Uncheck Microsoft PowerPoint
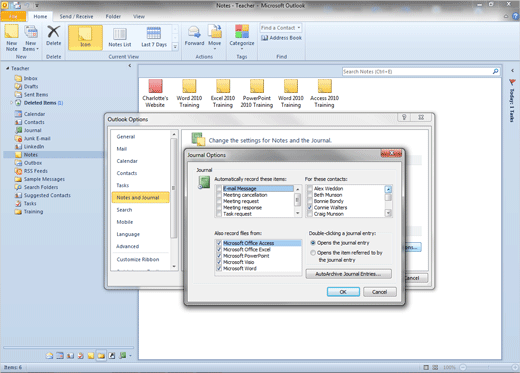Viewport: 520px width, 373px height. [x=219, y=256]
